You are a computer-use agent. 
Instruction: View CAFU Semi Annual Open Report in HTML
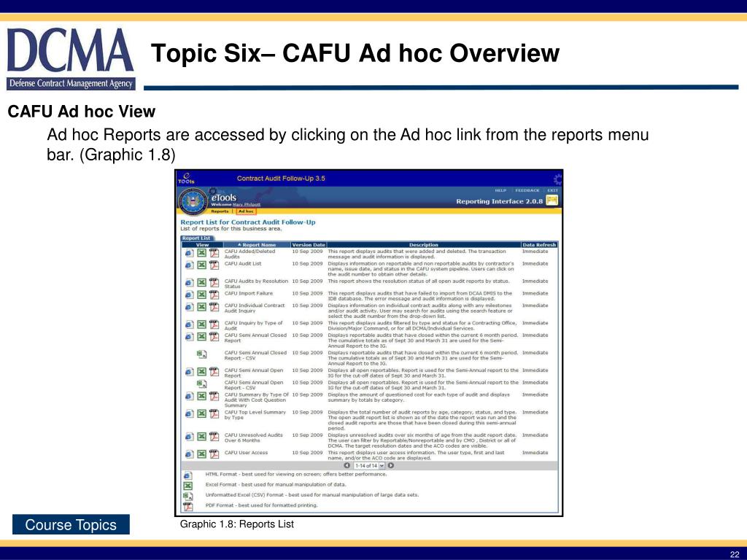click(x=189, y=372)
